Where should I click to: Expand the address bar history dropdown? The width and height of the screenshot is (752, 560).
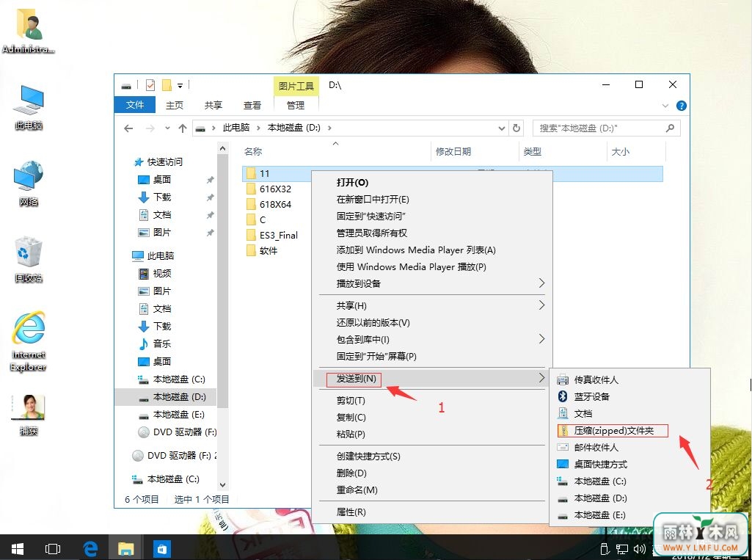click(501, 128)
